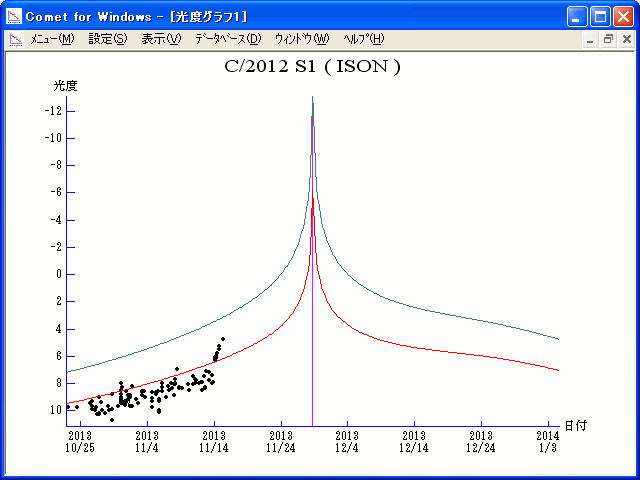Click the 6 magnitude axis label
The width and height of the screenshot is (640, 480).
pos(59,356)
